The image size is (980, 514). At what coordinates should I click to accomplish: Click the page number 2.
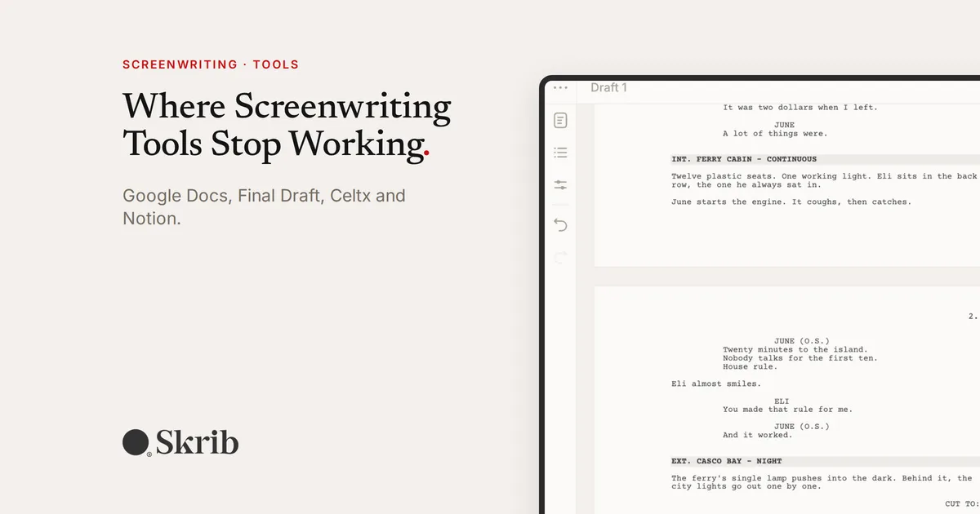pyautogui.click(x=973, y=316)
